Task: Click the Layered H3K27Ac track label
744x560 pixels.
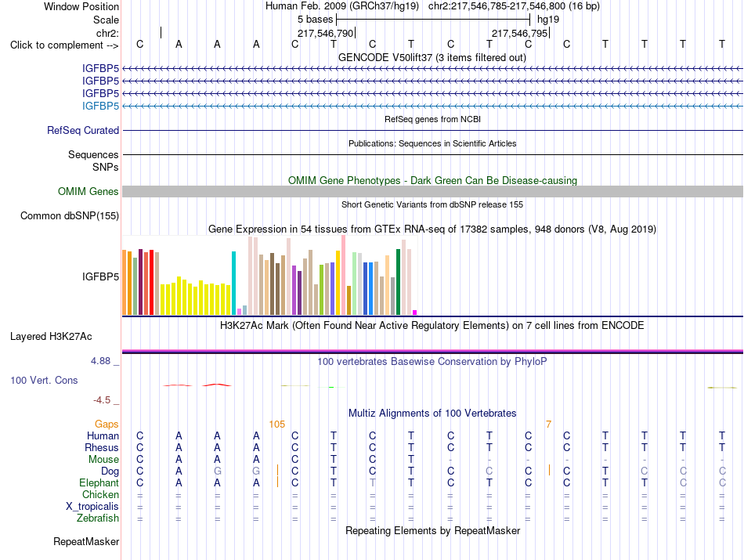Action: pyautogui.click(x=51, y=337)
